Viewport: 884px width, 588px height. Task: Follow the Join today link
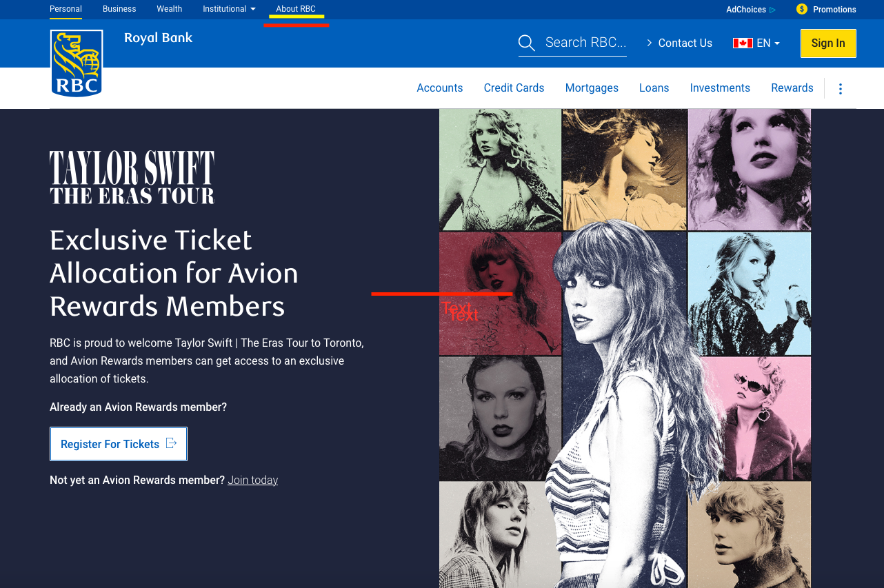point(253,480)
